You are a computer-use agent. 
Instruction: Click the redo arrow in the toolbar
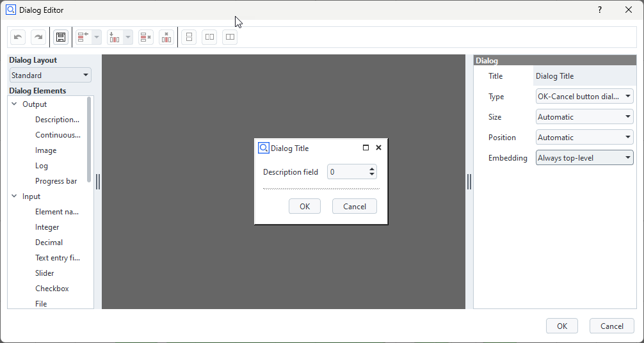coord(38,37)
